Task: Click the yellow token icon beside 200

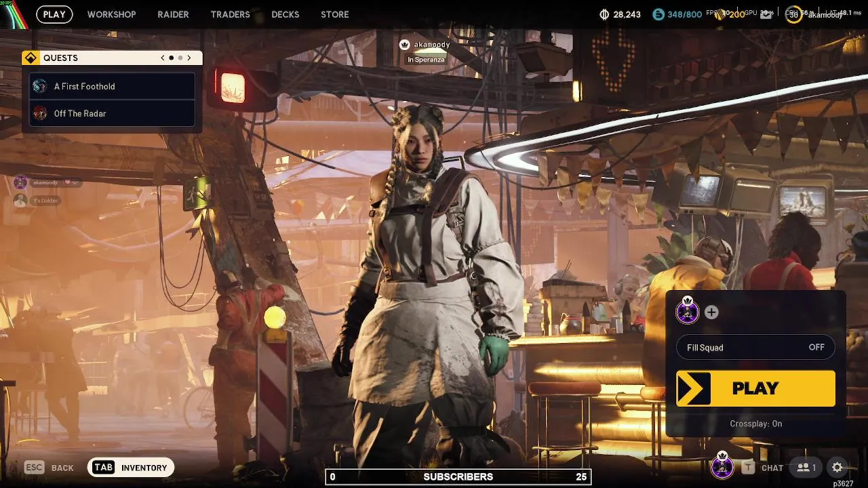Action: 722,14
